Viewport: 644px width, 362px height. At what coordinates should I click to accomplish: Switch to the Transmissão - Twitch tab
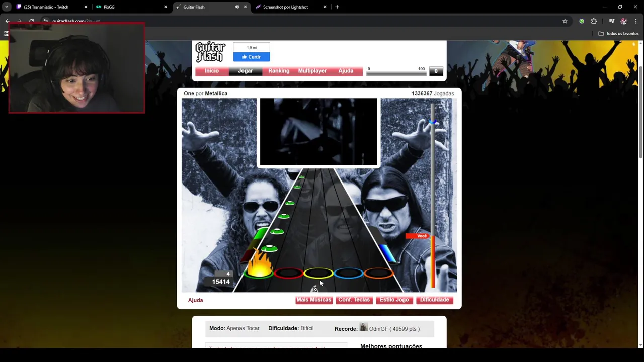coord(46,7)
